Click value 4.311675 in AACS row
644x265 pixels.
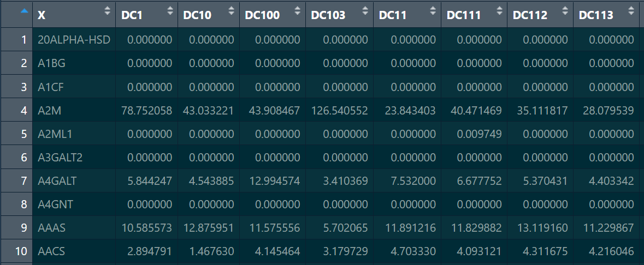pyautogui.click(x=546, y=251)
